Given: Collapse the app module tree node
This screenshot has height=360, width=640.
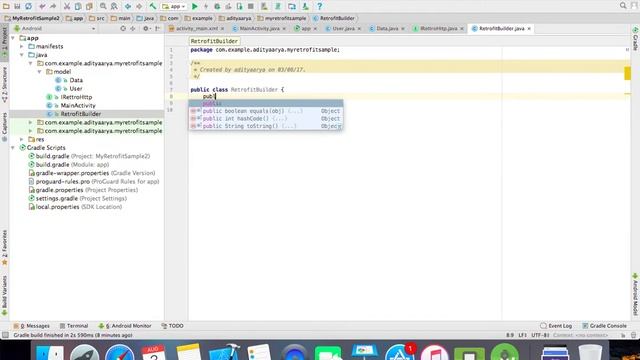Looking at the screenshot, I should click(x=13, y=38).
